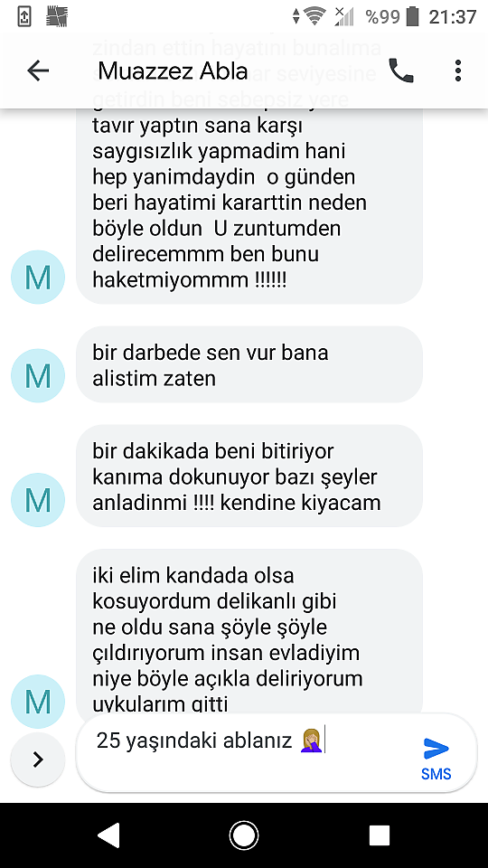488x868 pixels.
Task: Tap avatar M beside 'iki elim kandada' message
Action: coord(38,701)
